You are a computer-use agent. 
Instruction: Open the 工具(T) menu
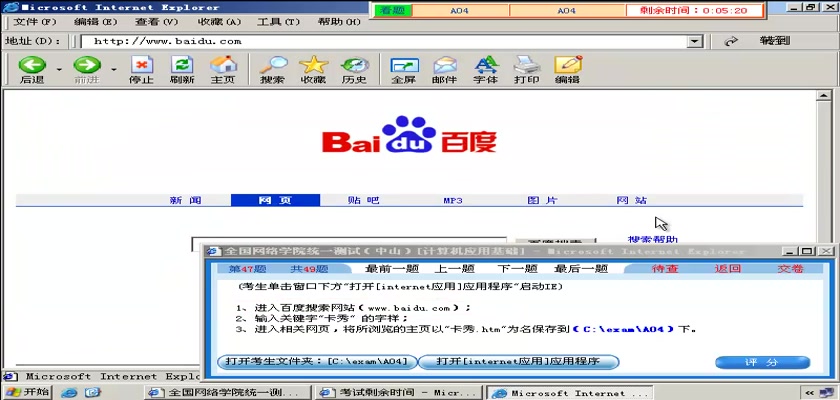278,22
